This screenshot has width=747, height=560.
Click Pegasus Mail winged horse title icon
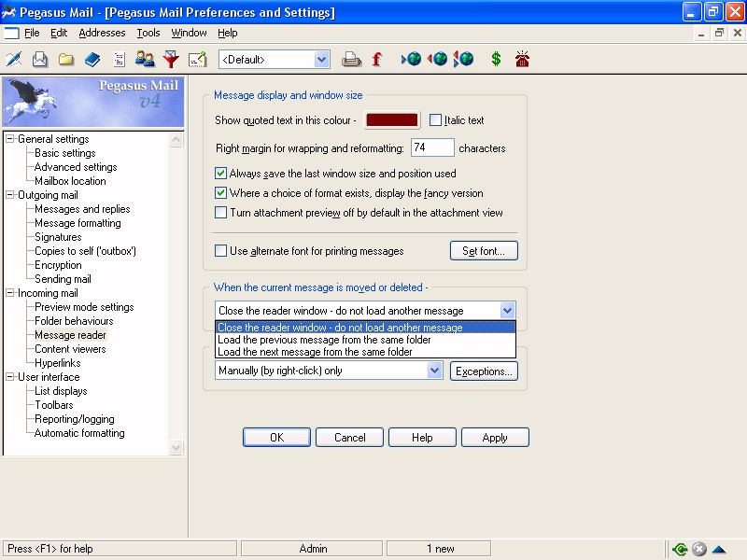(x=8, y=12)
